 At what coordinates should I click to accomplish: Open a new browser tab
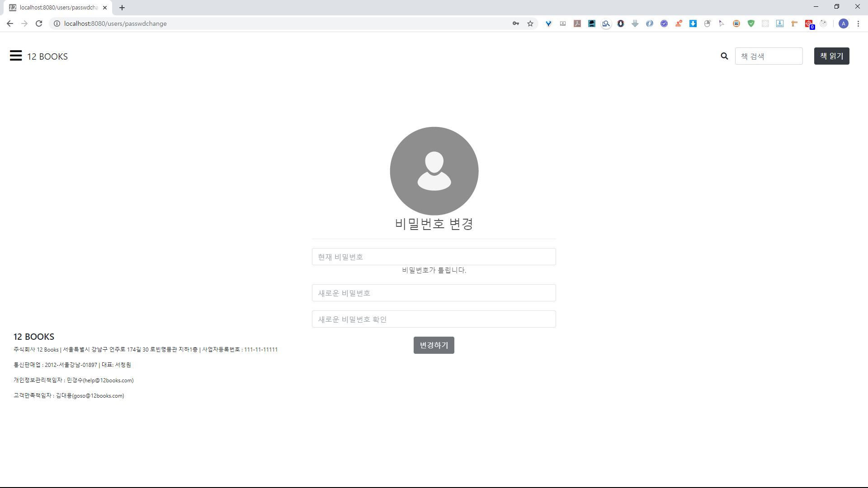pyautogui.click(x=122, y=8)
